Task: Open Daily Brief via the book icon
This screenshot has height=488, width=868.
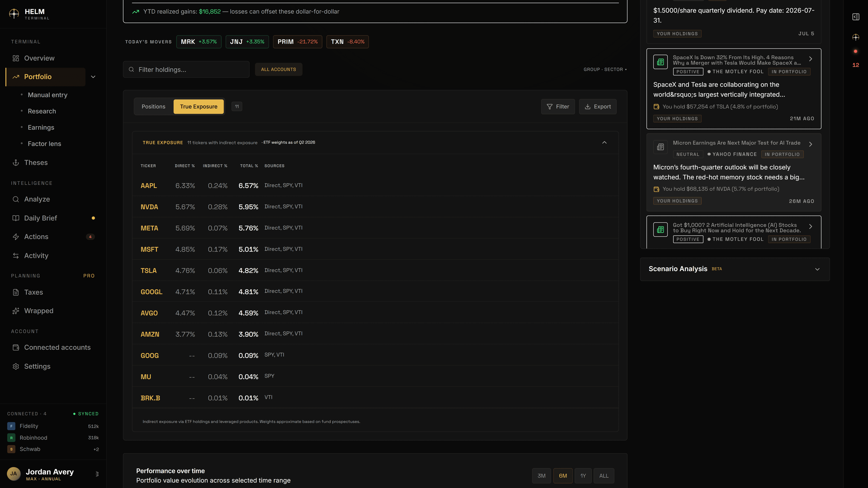Action: pos(16,218)
